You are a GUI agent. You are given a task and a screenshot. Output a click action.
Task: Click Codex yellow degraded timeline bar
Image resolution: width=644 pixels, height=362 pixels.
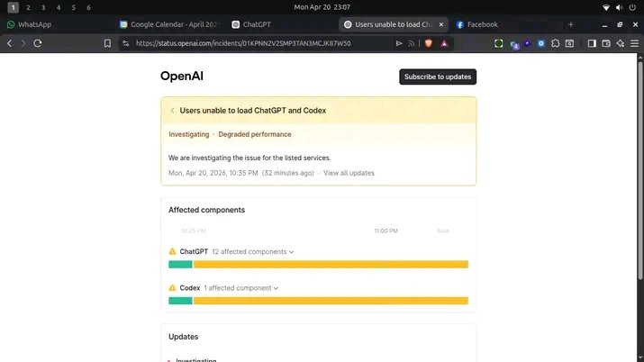(x=331, y=301)
